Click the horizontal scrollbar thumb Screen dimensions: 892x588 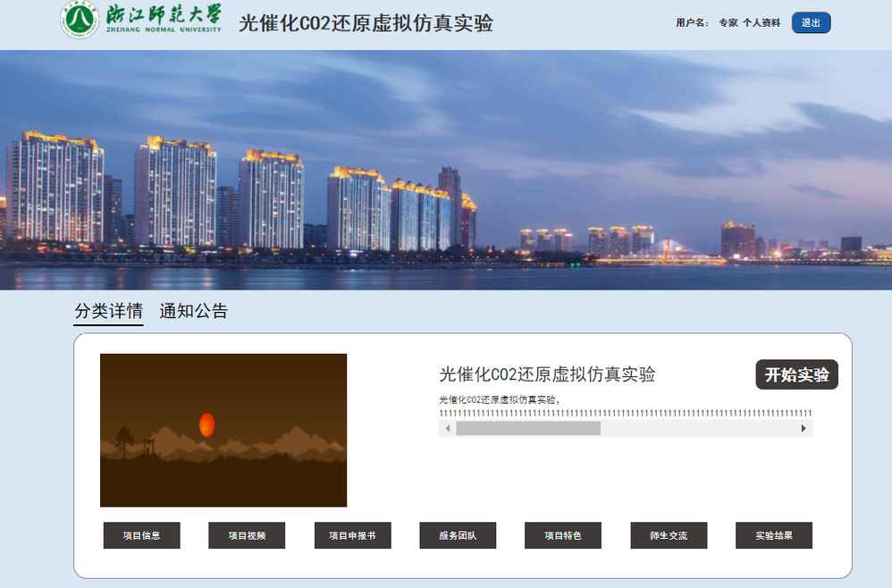coord(528,428)
